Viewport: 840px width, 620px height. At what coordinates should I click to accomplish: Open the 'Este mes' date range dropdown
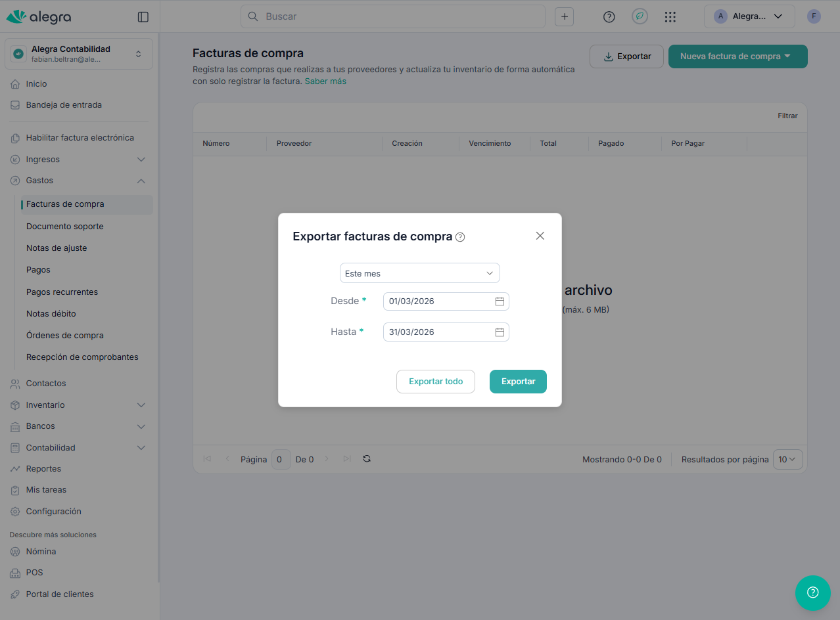(419, 273)
